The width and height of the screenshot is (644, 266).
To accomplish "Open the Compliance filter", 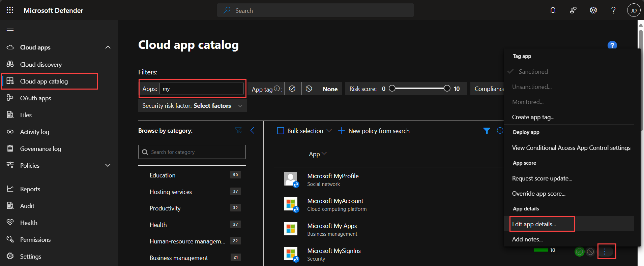I will [487, 89].
